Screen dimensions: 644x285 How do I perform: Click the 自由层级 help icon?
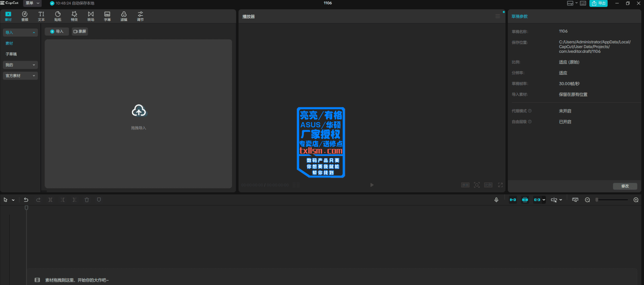(x=530, y=122)
